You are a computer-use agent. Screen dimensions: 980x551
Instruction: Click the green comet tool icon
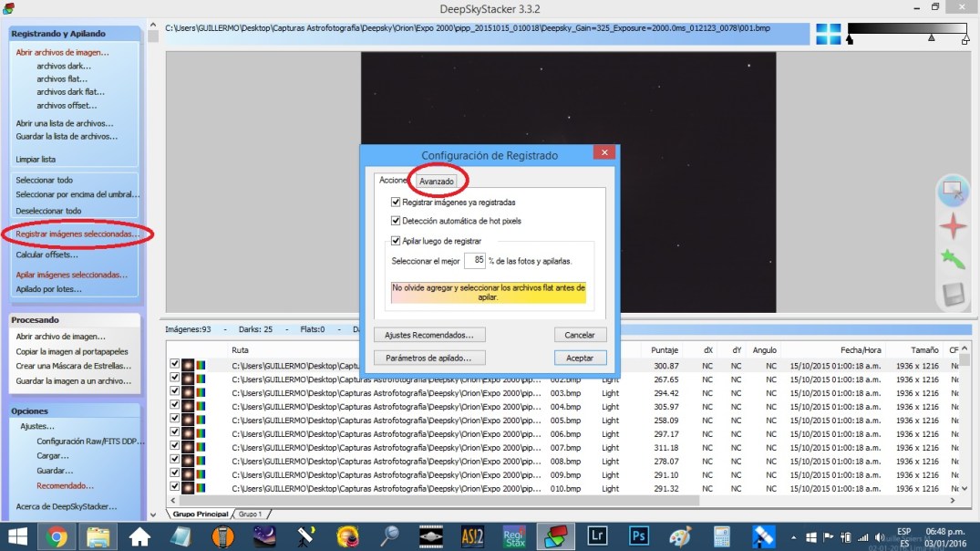coord(953,260)
